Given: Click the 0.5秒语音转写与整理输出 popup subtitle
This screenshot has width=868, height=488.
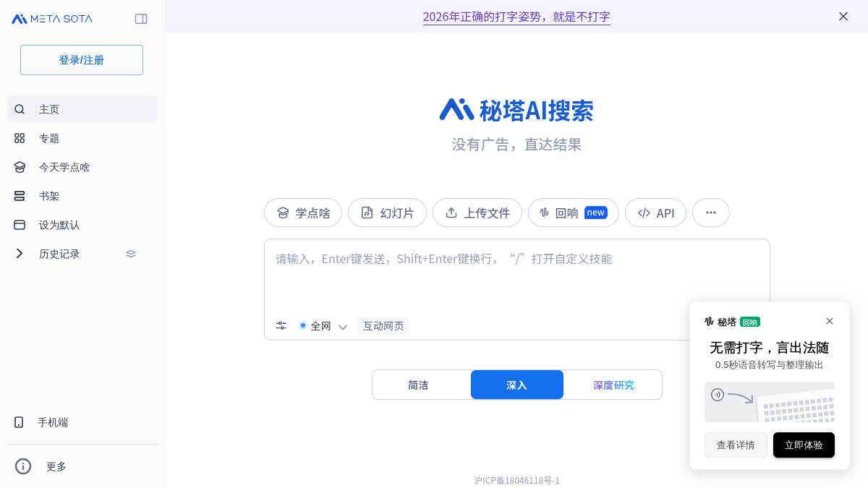Looking at the screenshot, I should [x=770, y=365].
